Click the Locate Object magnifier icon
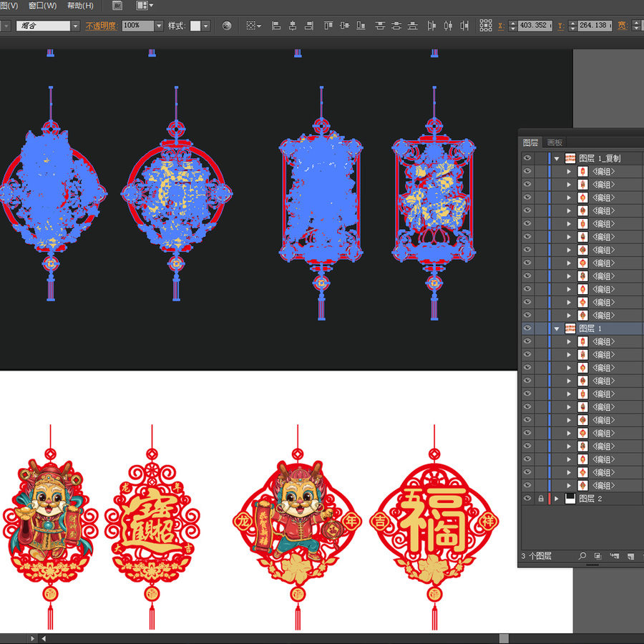The image size is (644, 644). [582, 556]
